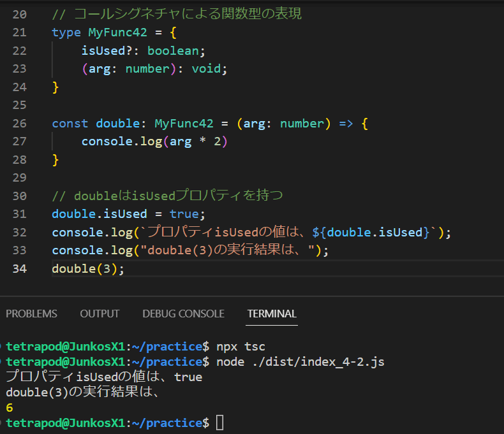
Task: Switch to the PROBLEMS panel tab
Action: pos(31,314)
